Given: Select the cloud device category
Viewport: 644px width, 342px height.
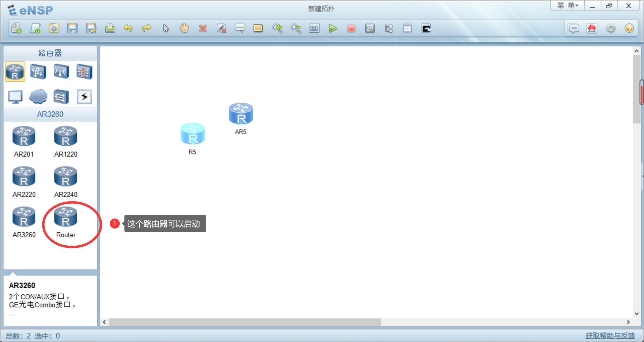Looking at the screenshot, I should pyautogui.click(x=38, y=97).
